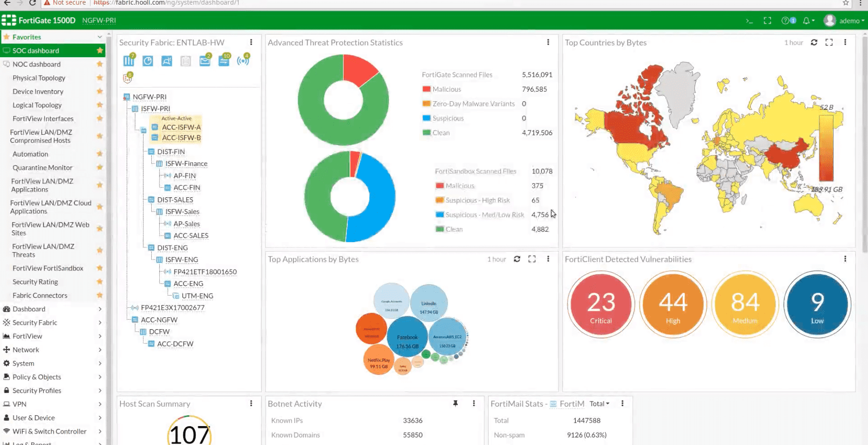Image resolution: width=868 pixels, height=445 pixels.
Task: Toggle the favorite star beside Security Rating
Action: tap(100, 282)
